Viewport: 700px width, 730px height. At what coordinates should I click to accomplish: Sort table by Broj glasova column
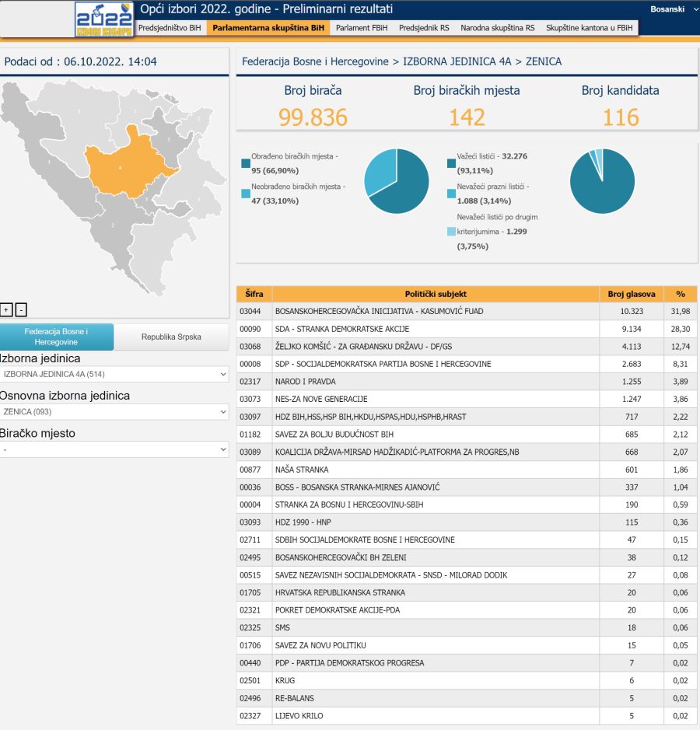pyautogui.click(x=632, y=294)
